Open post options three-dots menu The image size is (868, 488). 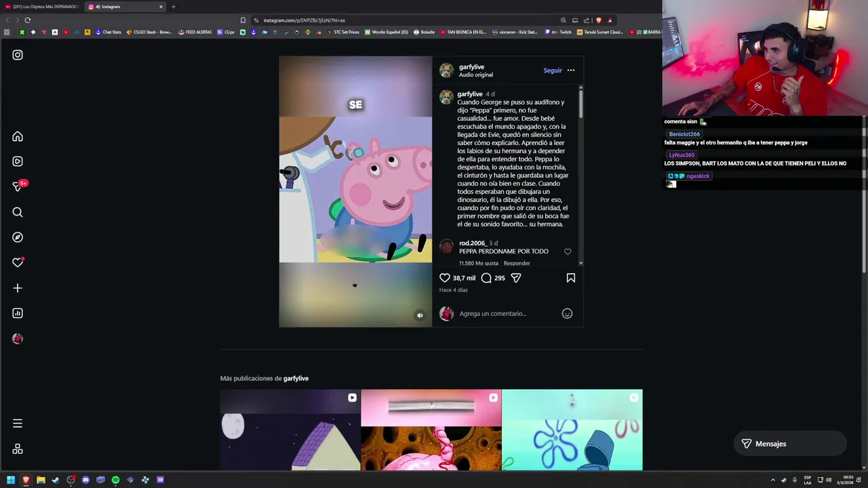tap(571, 70)
